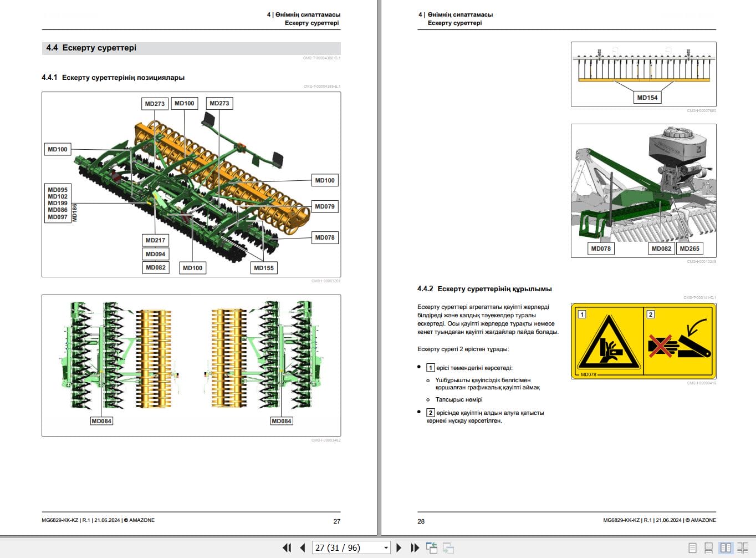The image size is (756, 558).
Task: Switch to single page view
Action: [x=692, y=547]
